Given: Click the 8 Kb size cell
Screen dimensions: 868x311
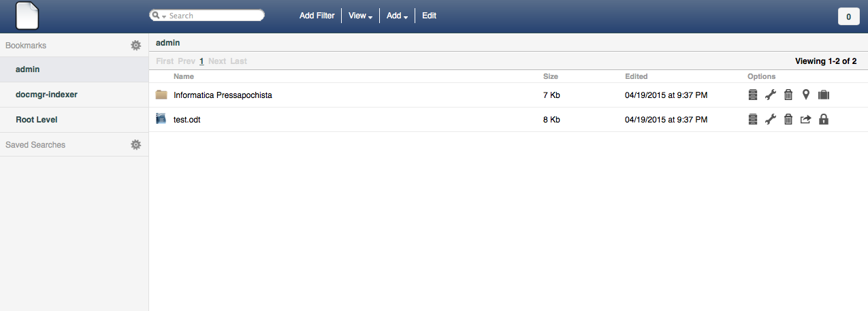Looking at the screenshot, I should [x=551, y=120].
